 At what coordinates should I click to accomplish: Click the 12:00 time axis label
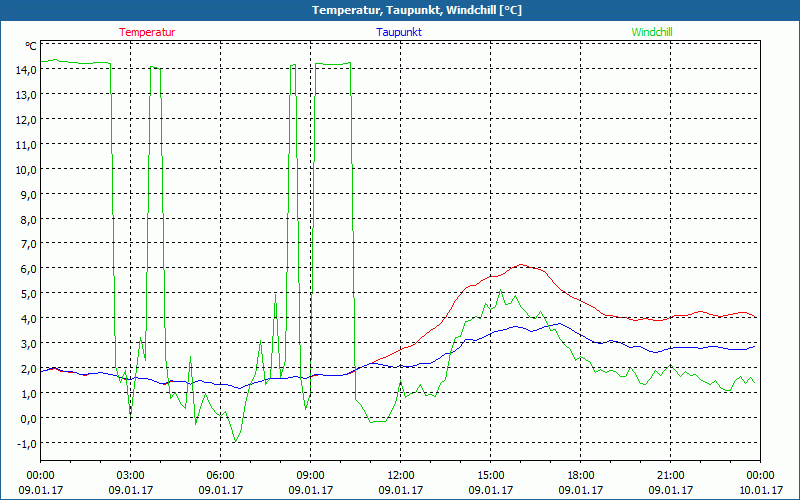coord(401,476)
